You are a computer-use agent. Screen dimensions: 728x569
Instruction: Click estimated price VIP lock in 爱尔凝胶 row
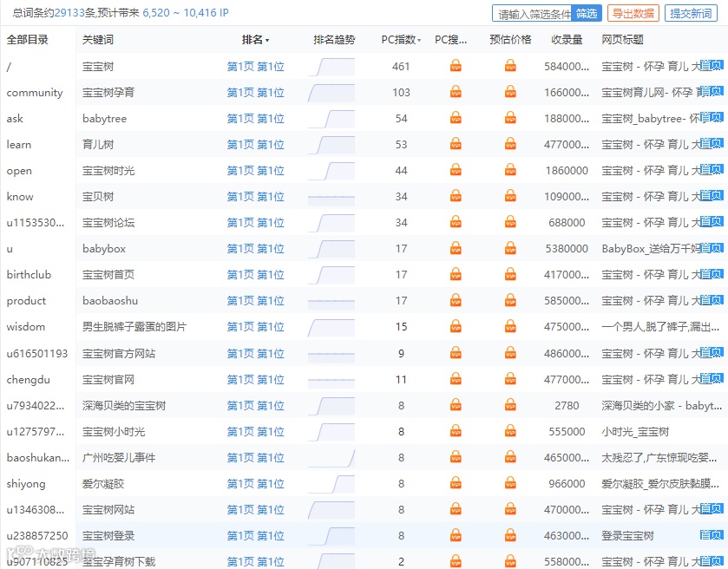click(510, 482)
